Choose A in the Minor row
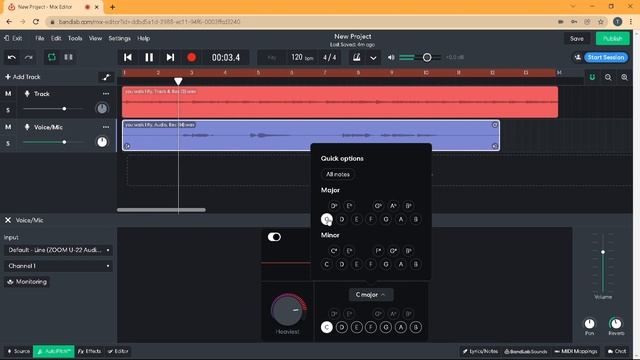Screen dimensions: 640x360 (x=401, y=264)
